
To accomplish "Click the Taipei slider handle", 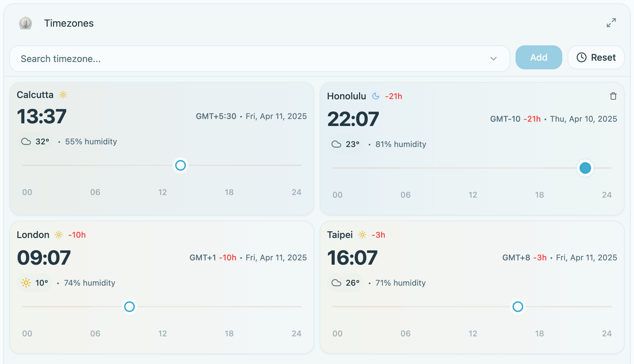I will click(518, 307).
